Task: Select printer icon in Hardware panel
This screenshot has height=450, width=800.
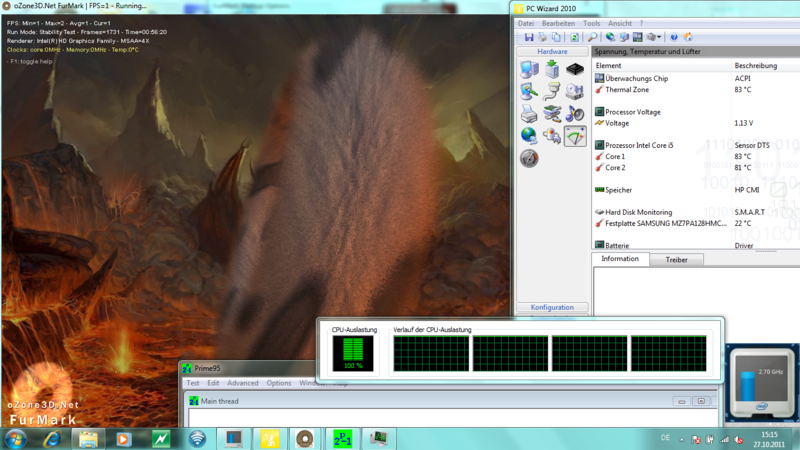Action: [x=529, y=114]
